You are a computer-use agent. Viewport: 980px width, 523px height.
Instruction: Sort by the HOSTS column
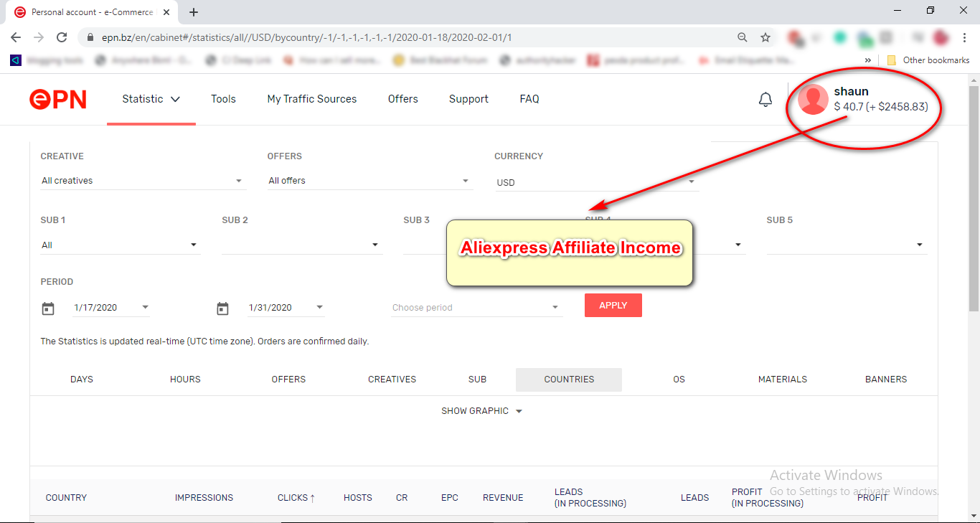pyautogui.click(x=358, y=498)
